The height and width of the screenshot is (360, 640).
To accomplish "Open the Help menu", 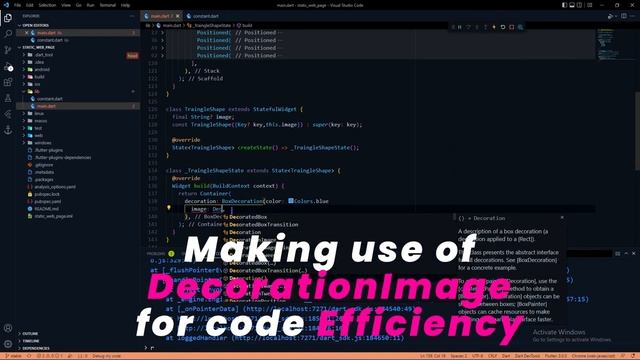I will [125, 5].
